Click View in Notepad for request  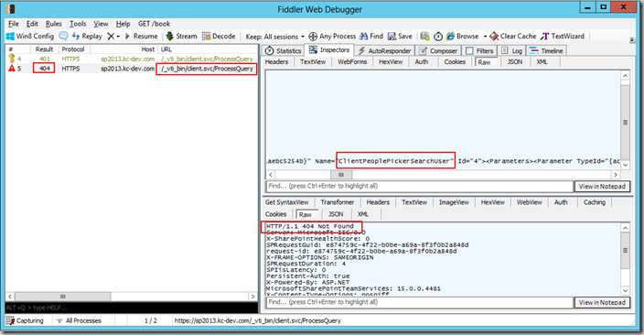pos(602,187)
